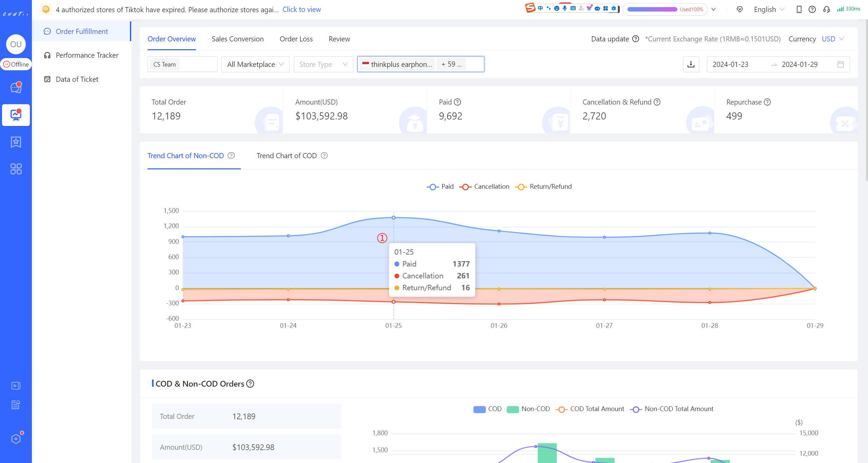Click the + 59 stores tag
Image resolution: width=868 pixels, height=463 pixels.
(x=451, y=64)
